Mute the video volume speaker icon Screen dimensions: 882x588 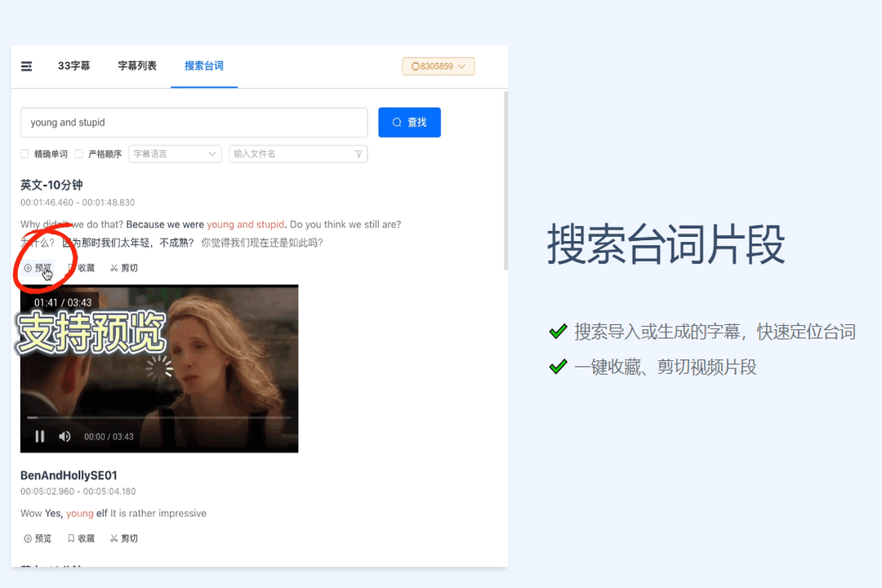65,436
